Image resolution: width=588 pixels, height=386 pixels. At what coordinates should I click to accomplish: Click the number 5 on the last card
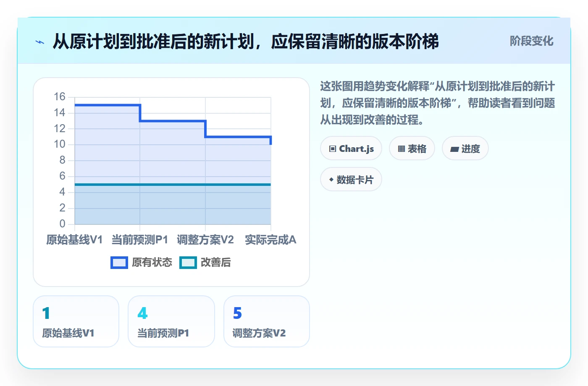coord(238,313)
